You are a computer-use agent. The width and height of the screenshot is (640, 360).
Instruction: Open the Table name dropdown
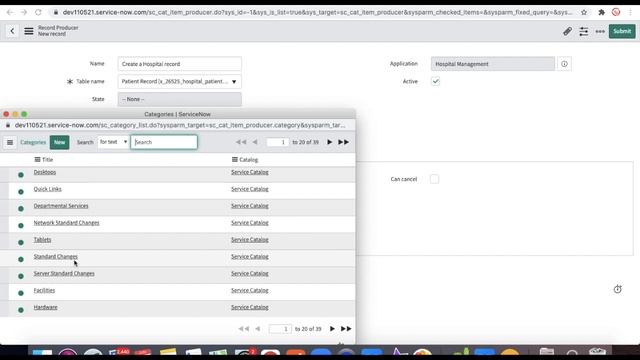click(x=179, y=81)
